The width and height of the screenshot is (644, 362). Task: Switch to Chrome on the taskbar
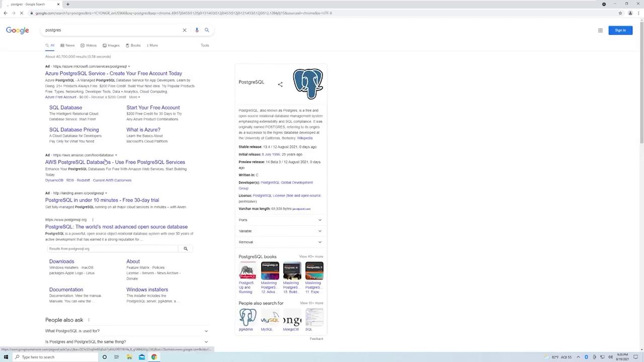[154, 357]
